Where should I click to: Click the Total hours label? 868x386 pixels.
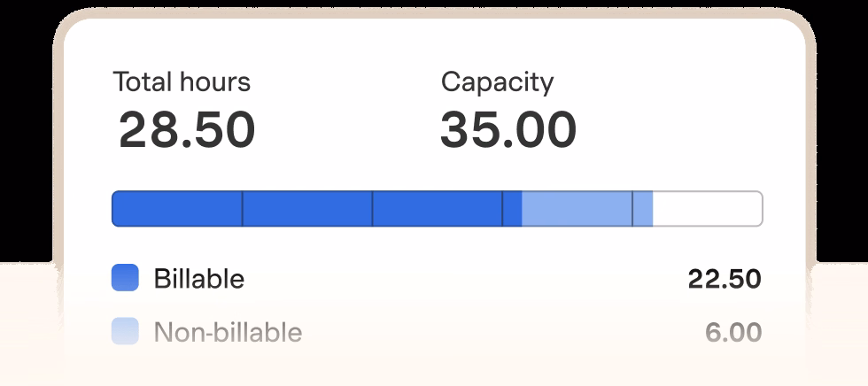click(x=182, y=82)
